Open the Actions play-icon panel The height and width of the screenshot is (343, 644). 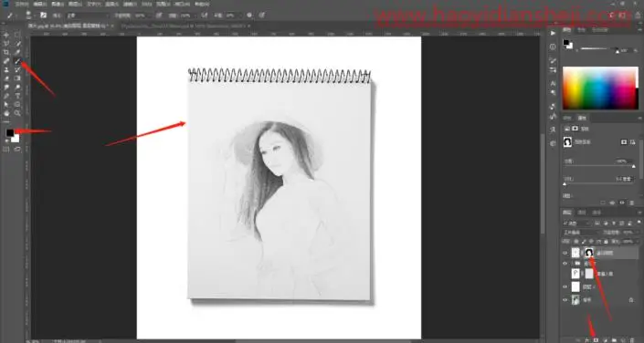[x=553, y=33]
